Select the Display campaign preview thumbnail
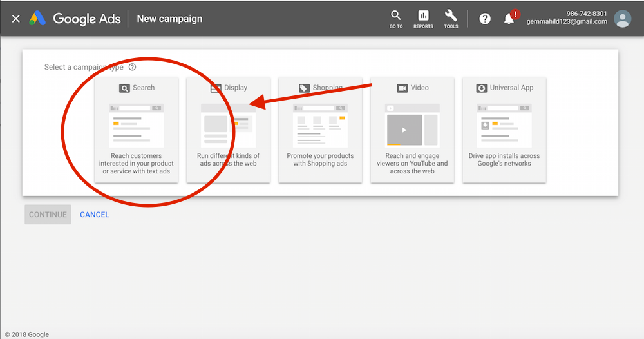 click(229, 126)
